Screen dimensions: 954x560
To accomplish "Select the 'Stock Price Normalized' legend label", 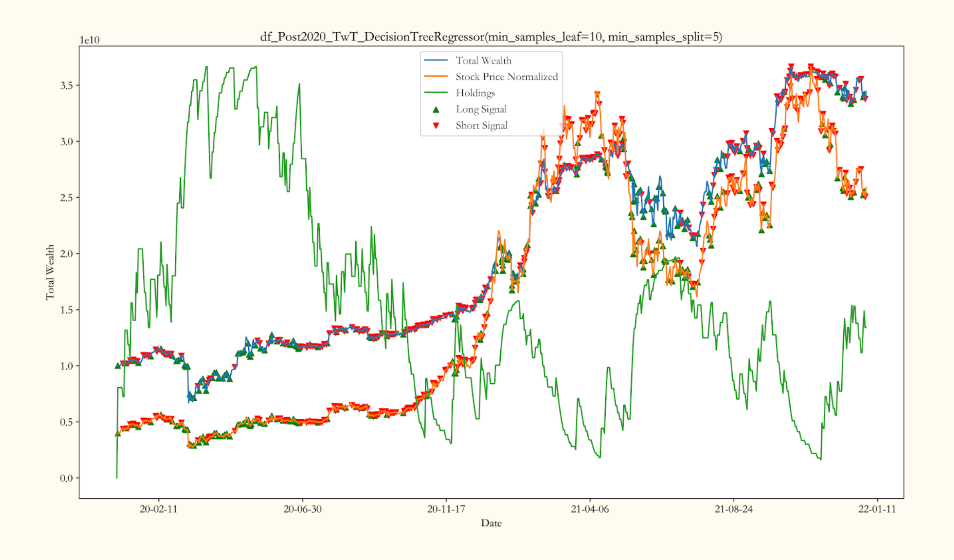I will pos(506,77).
